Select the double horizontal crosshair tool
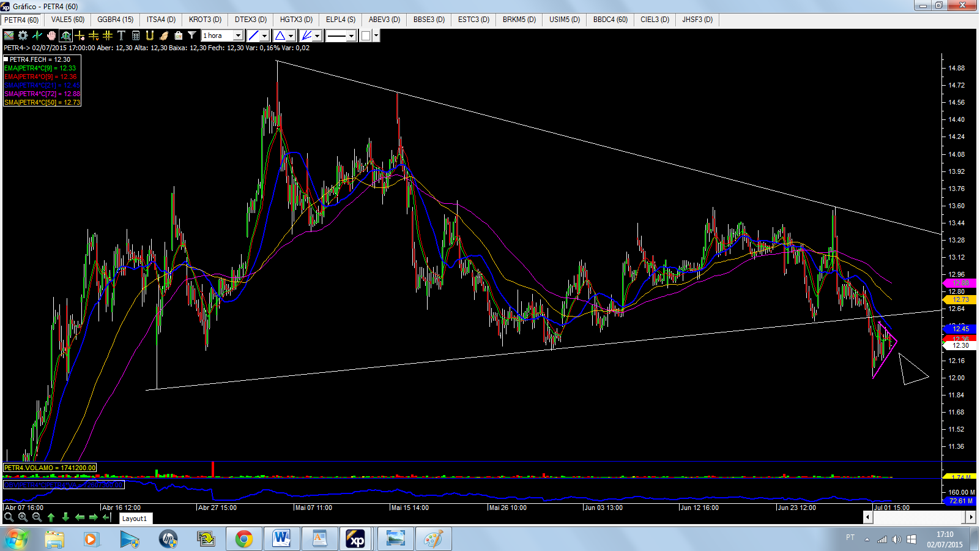 tap(94, 36)
